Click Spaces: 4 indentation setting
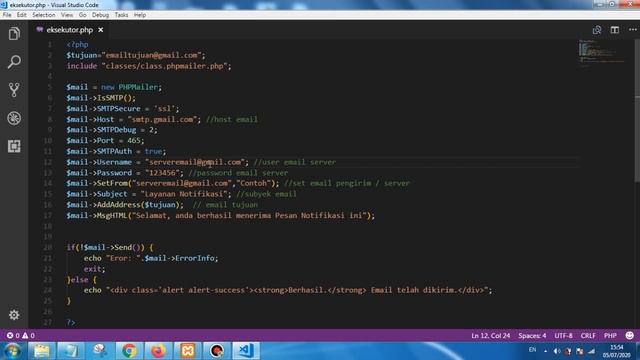The image size is (640, 360). tap(532, 336)
